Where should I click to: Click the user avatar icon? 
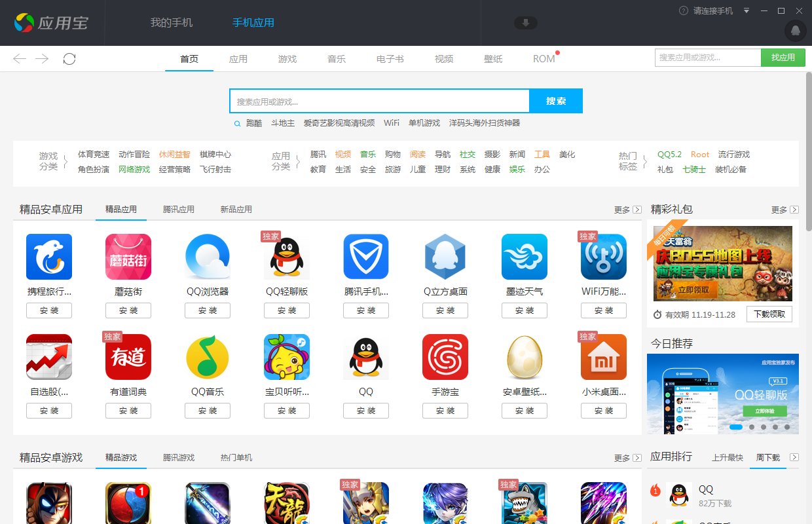point(795,31)
